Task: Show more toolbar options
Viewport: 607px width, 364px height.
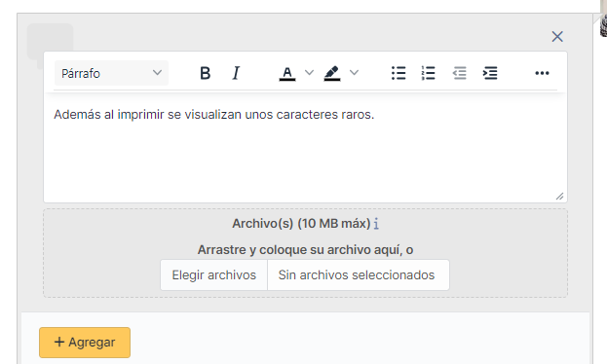Action: coord(542,73)
